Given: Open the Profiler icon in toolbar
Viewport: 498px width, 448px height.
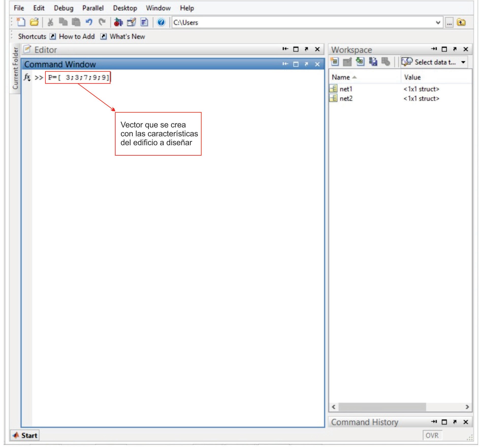Looking at the screenshot, I should [x=144, y=22].
